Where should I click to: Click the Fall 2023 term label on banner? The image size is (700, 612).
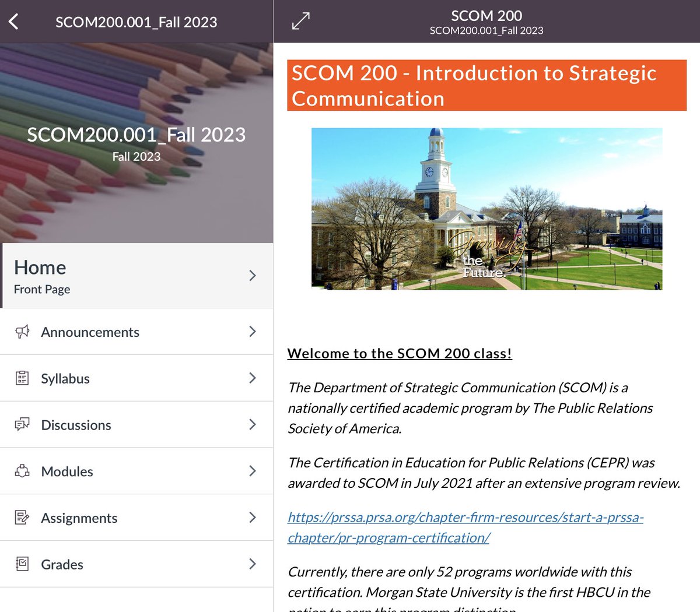point(136,157)
